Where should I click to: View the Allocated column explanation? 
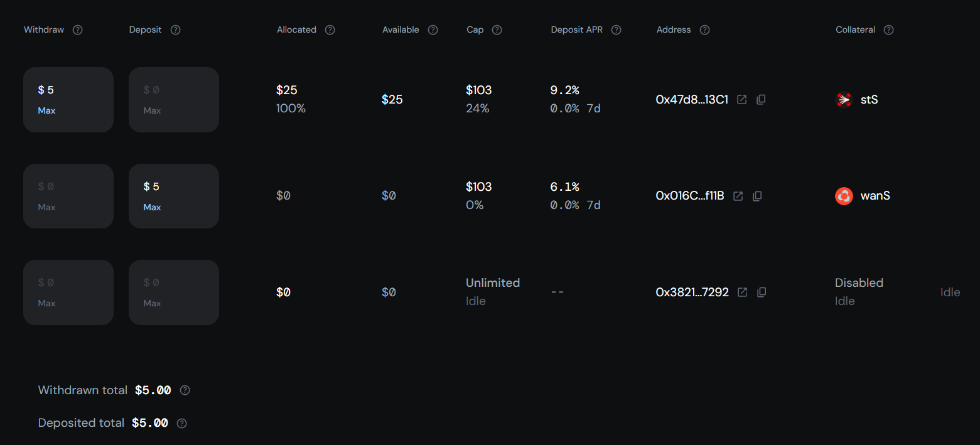330,29
